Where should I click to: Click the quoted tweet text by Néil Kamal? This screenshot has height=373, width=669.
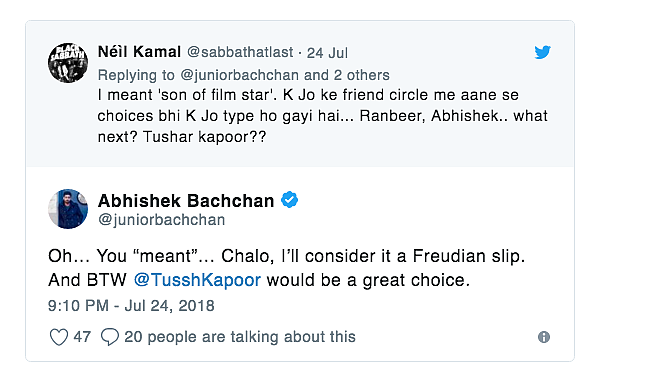tap(323, 116)
